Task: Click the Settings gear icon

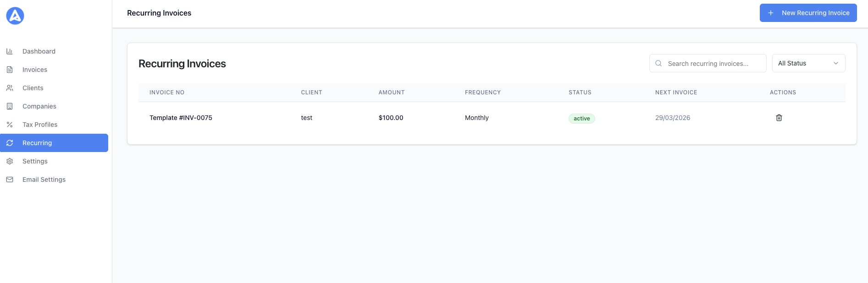Action: click(x=10, y=161)
